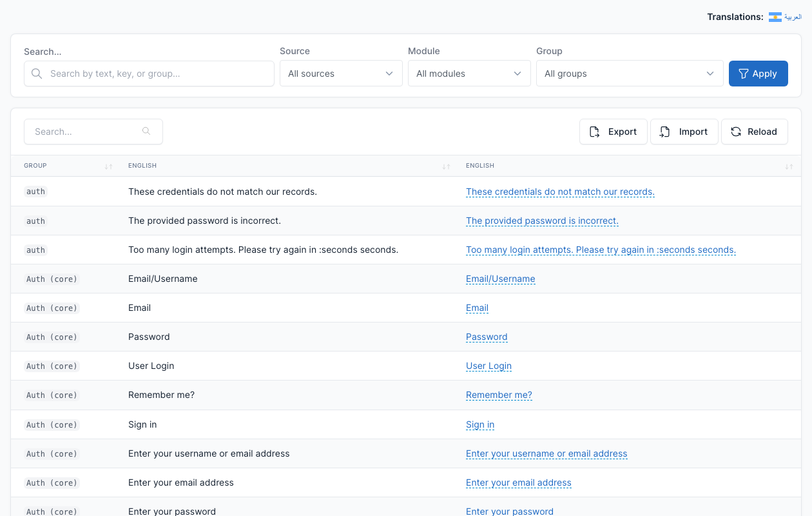This screenshot has height=516, width=812.
Task: Click the auth tag in the 'These credentials' row
Action: coord(35,192)
